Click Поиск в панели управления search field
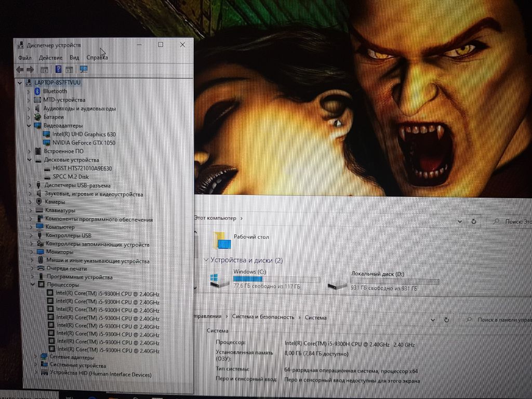Viewport: 532px width, 399px height. point(499,320)
